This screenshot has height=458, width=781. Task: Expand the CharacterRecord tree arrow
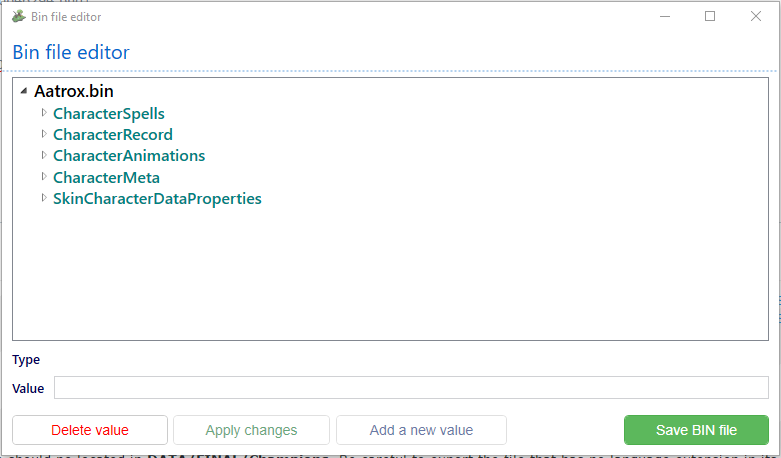[x=44, y=134]
